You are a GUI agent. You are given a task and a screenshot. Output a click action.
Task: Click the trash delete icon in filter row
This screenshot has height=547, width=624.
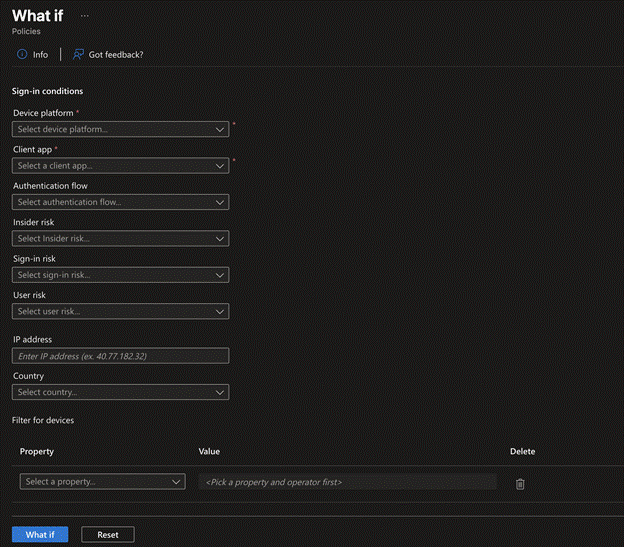pos(520,483)
